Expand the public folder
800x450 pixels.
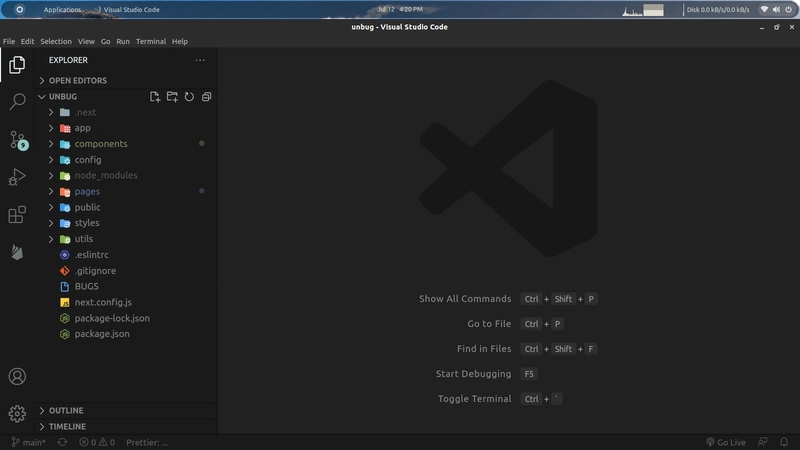pyautogui.click(x=126, y=207)
